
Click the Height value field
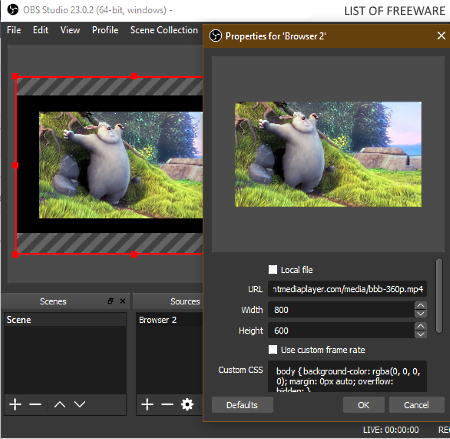[341, 330]
